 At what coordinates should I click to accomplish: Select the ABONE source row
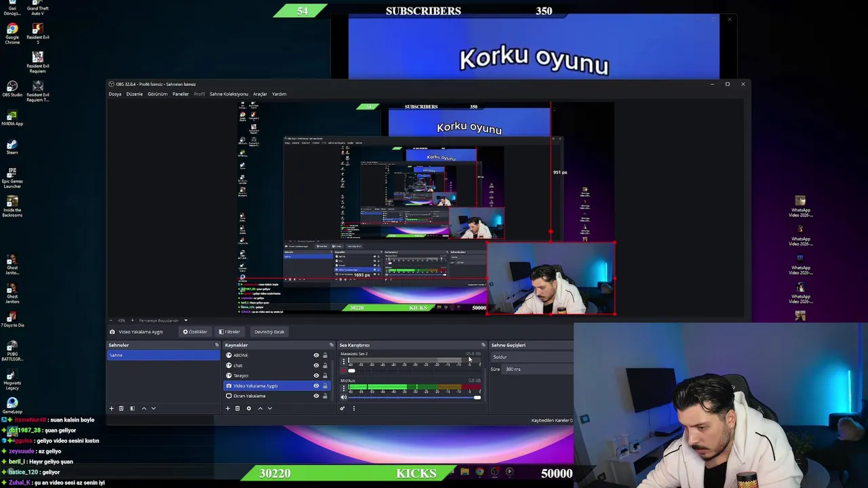tap(279, 355)
